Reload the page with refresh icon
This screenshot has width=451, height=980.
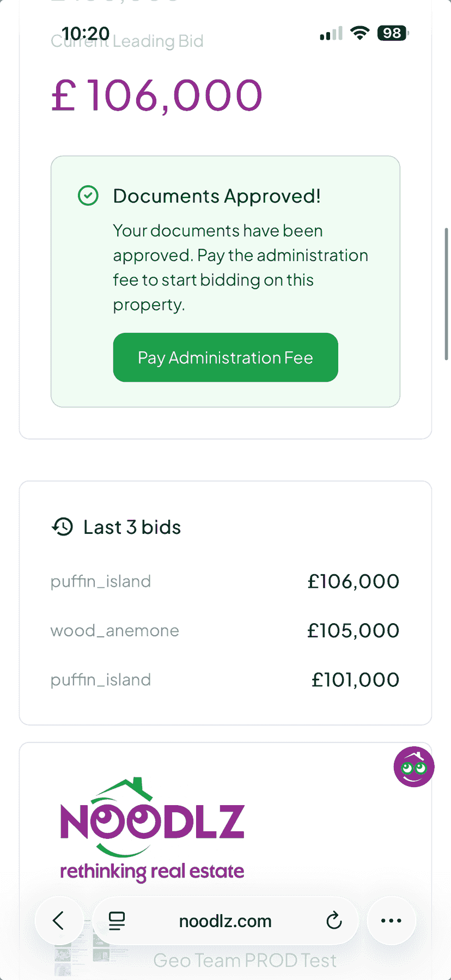click(334, 921)
